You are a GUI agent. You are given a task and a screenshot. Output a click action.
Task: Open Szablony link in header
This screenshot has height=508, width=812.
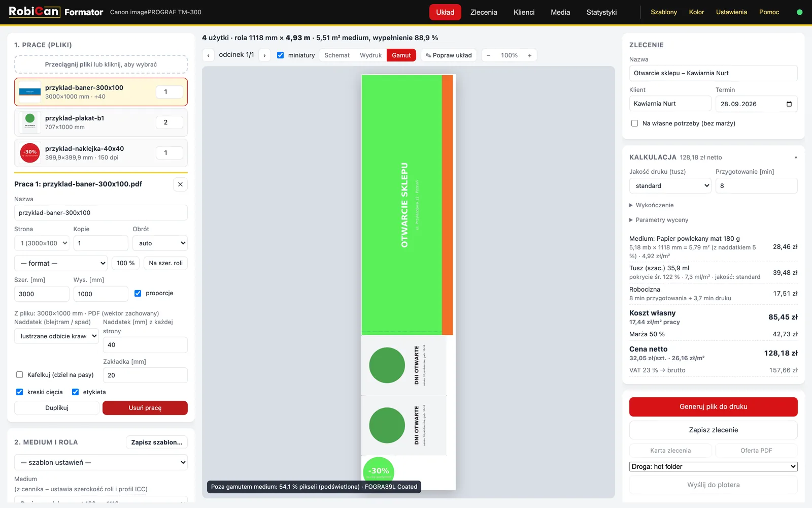(664, 12)
